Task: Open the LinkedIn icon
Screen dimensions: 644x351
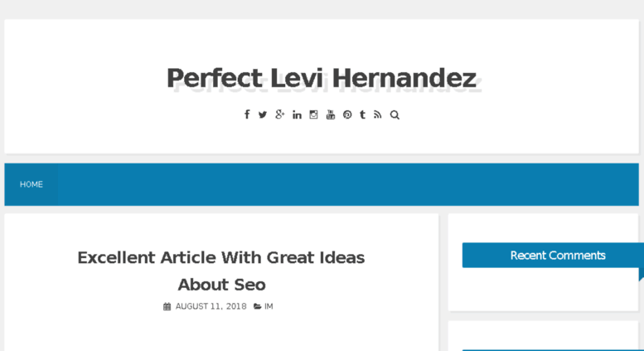Action: pyautogui.click(x=297, y=115)
